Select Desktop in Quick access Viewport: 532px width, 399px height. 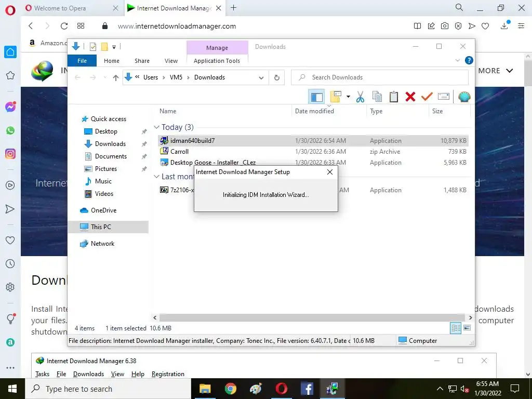pos(106,131)
